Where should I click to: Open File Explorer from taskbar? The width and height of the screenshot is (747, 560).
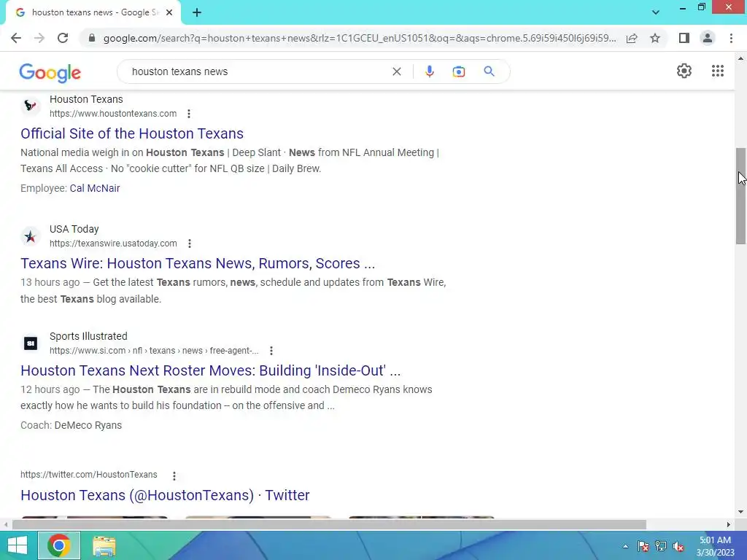(104, 545)
